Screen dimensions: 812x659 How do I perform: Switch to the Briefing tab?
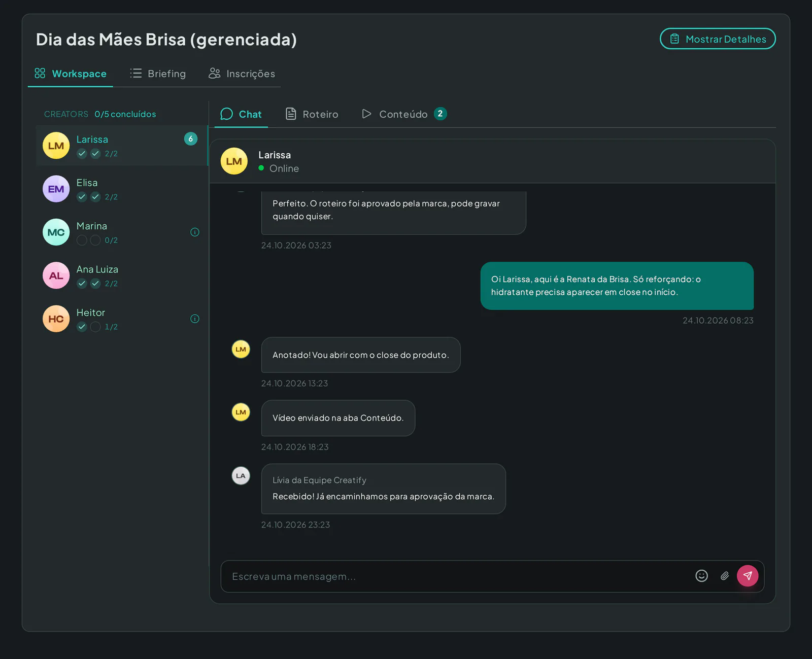point(158,74)
